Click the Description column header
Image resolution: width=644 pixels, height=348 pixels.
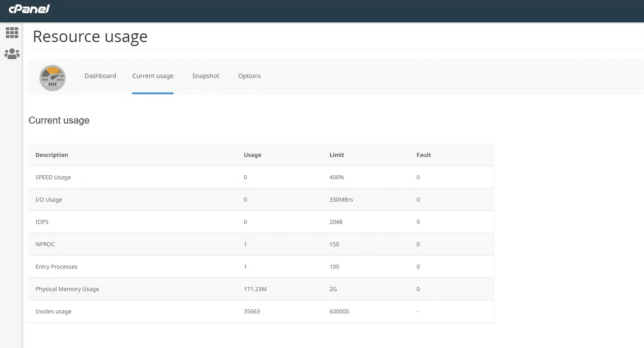pyautogui.click(x=52, y=155)
